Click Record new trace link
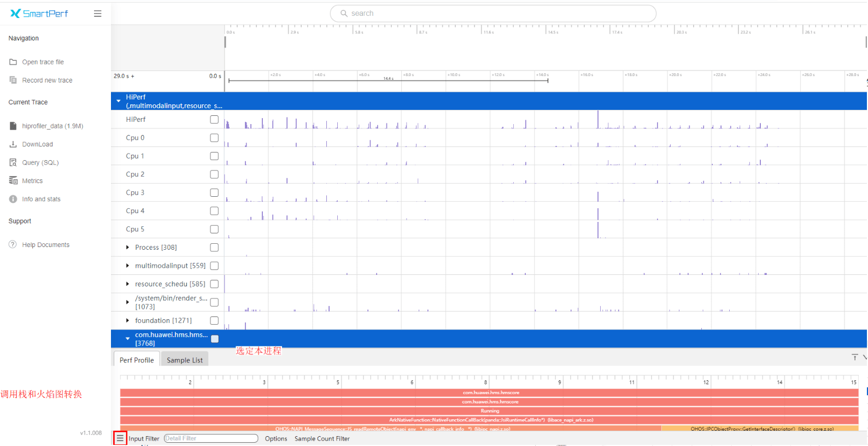868x446 pixels. click(x=47, y=80)
